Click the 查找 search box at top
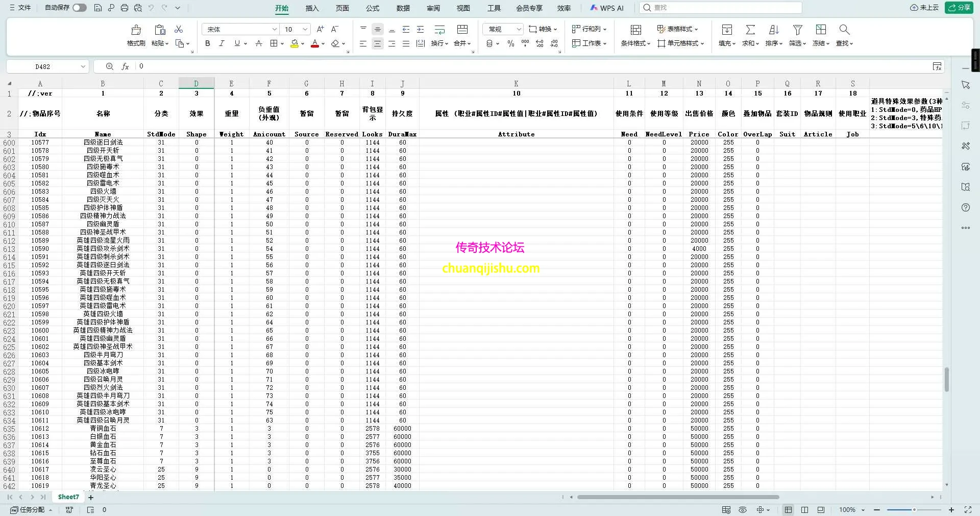The height and width of the screenshot is (516, 980). (720, 8)
